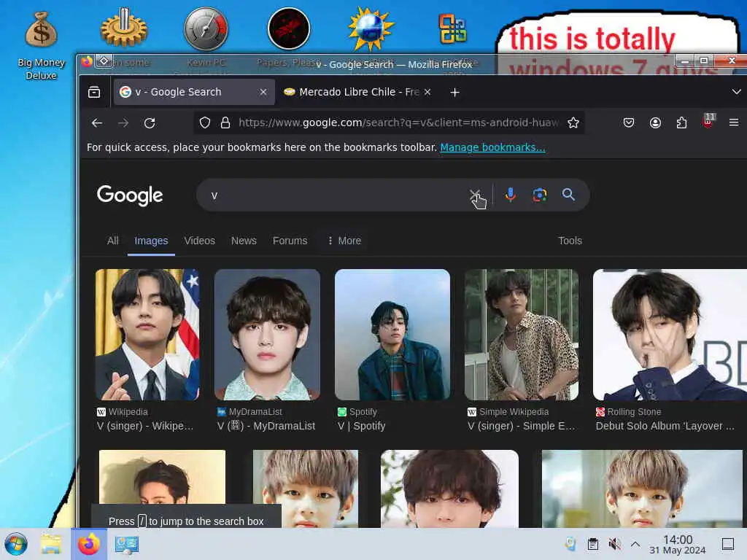Viewport: 747px width, 560px height.
Task: Close the v - Google Search tab
Action: (263, 92)
